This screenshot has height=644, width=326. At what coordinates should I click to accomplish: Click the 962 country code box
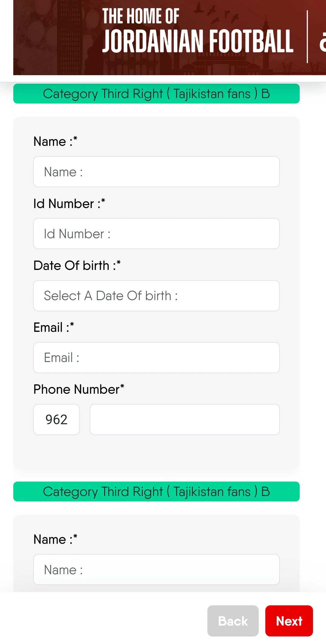56,419
